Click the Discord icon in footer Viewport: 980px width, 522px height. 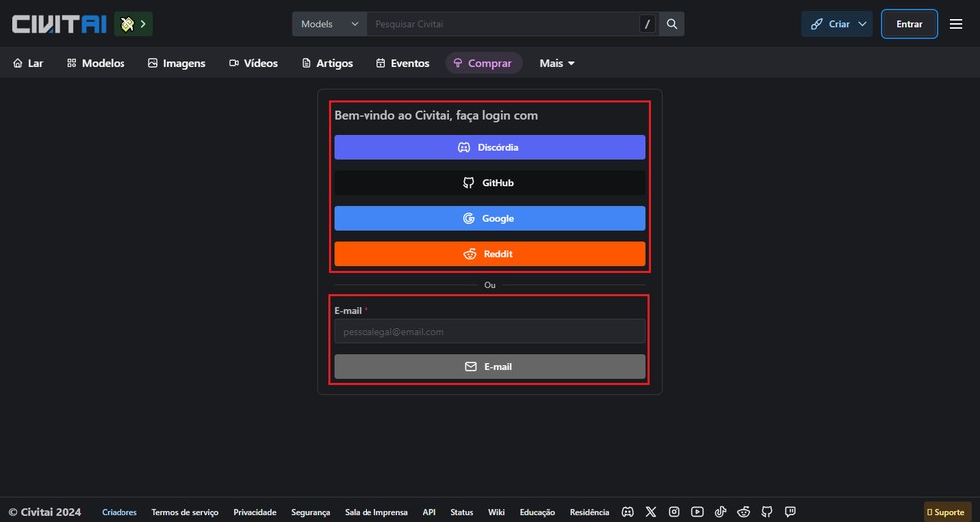[x=628, y=512]
